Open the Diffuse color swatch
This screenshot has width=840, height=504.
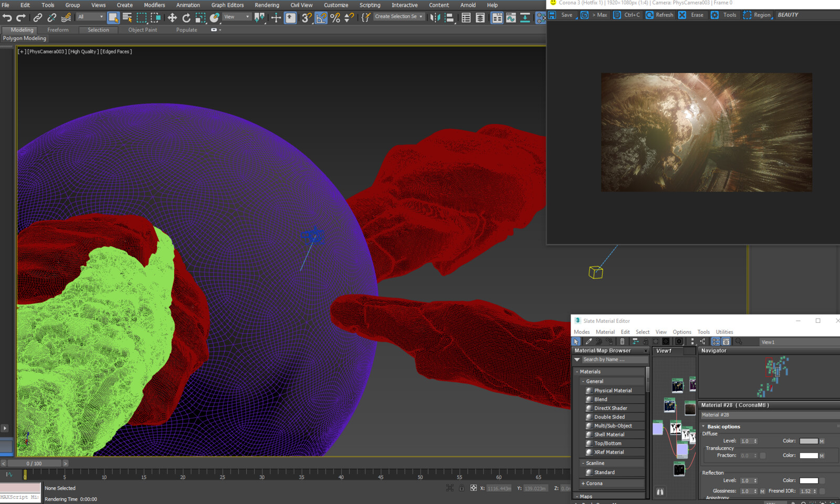(808, 441)
